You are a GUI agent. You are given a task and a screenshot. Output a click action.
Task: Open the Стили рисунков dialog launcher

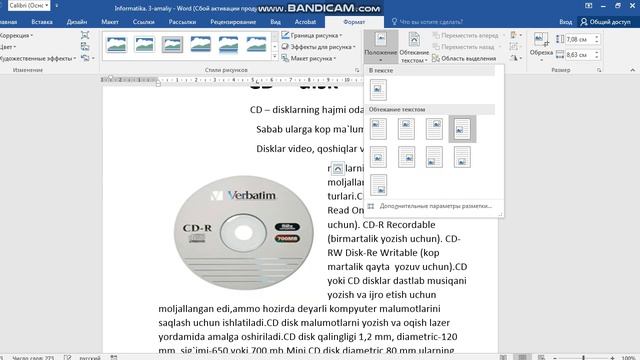[x=357, y=70]
